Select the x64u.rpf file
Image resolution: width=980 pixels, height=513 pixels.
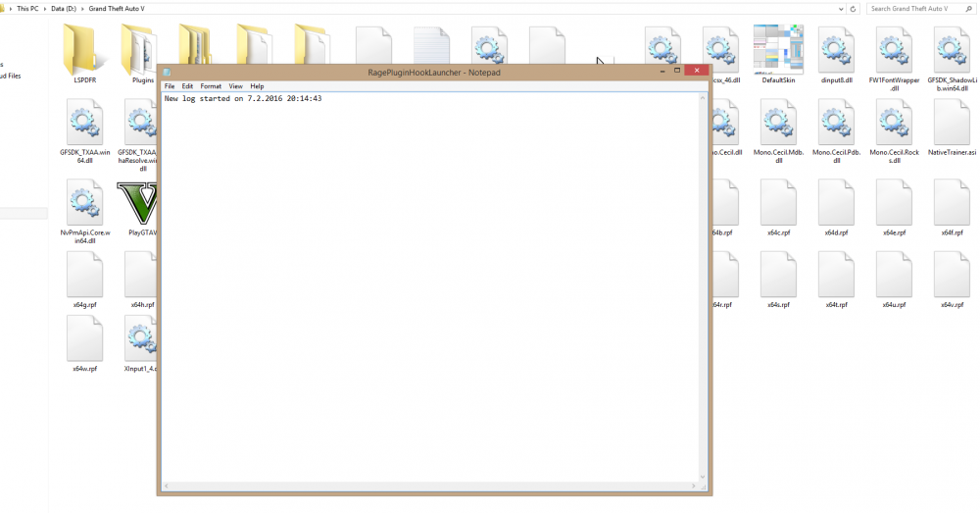click(x=894, y=280)
